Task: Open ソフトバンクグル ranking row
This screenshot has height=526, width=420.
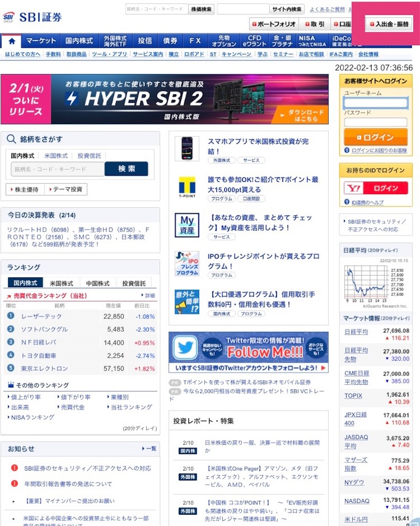Action: coord(81,329)
